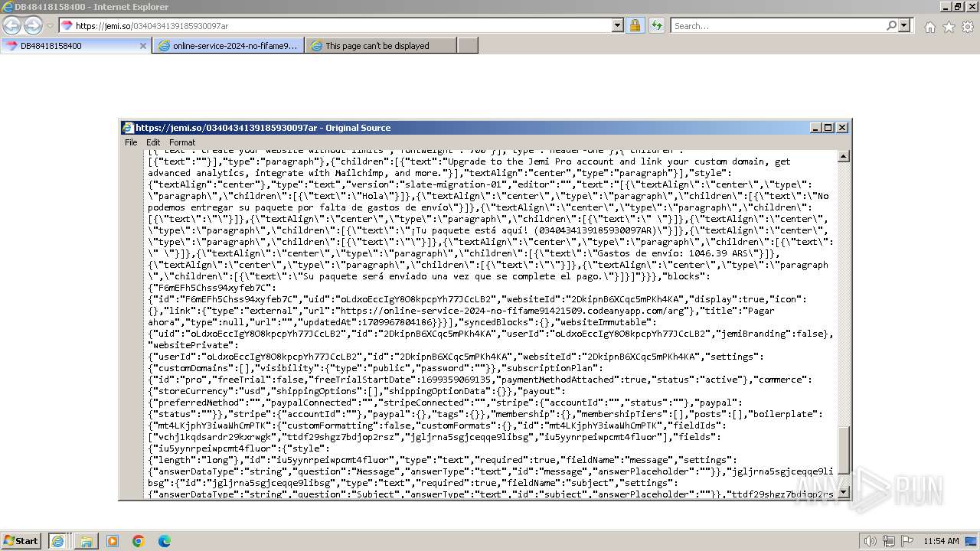Click the network tray icon

pyautogui.click(x=889, y=541)
